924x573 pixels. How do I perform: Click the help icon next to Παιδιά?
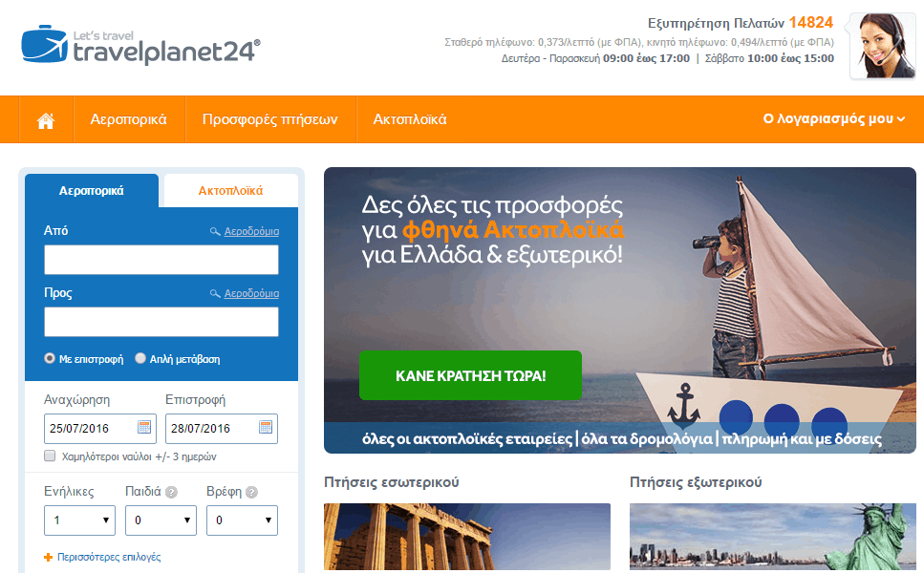171,493
